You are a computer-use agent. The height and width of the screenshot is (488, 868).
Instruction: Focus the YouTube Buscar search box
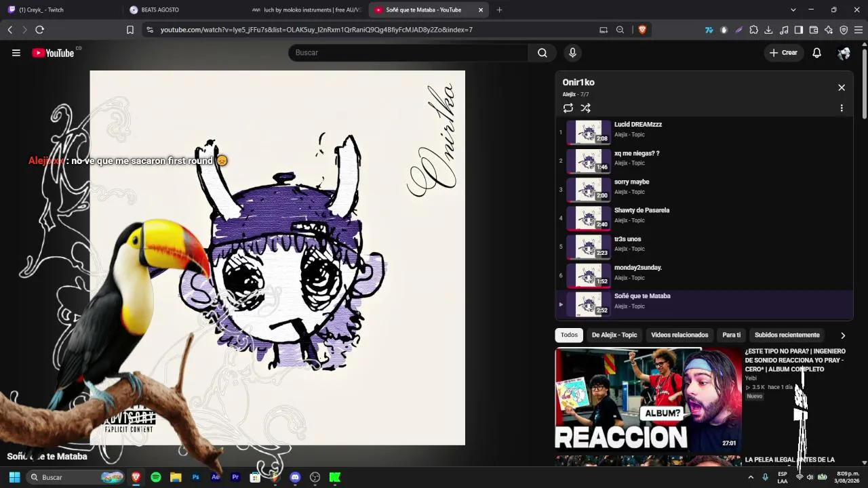click(408, 53)
